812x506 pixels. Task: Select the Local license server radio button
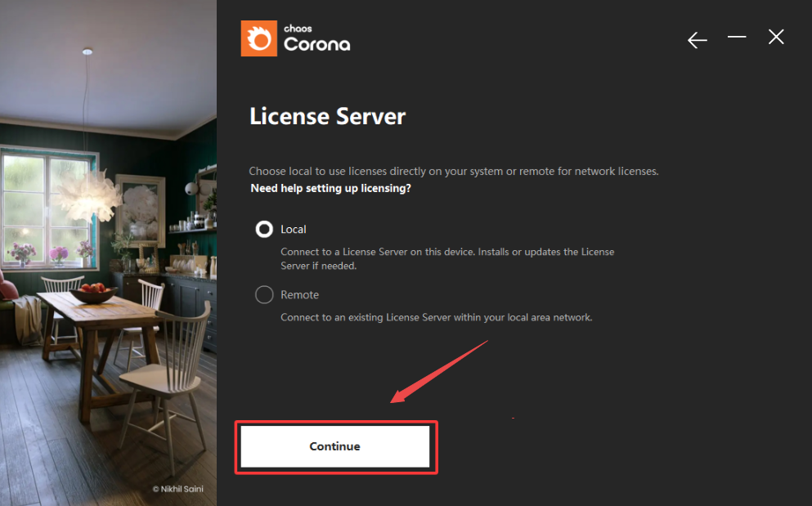point(264,230)
